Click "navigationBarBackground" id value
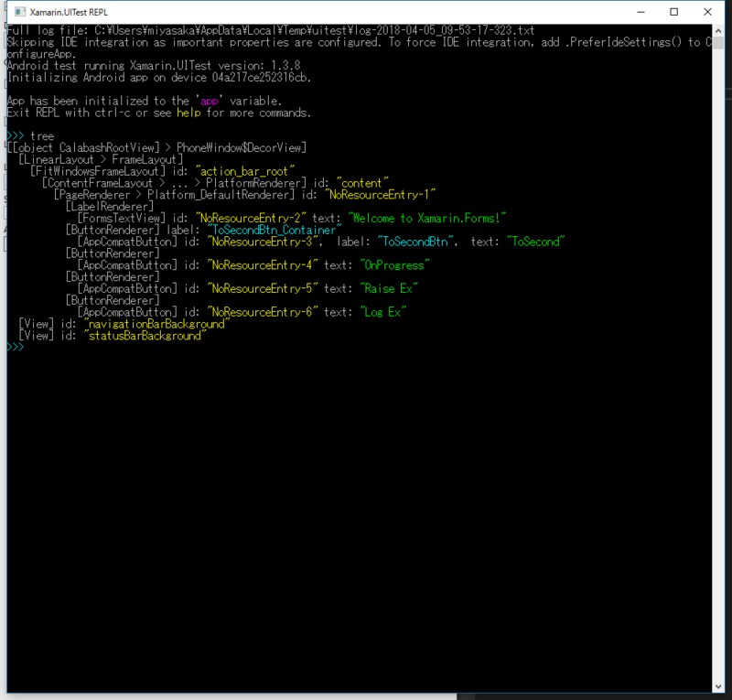Image resolution: width=732 pixels, height=700 pixels. click(x=156, y=324)
